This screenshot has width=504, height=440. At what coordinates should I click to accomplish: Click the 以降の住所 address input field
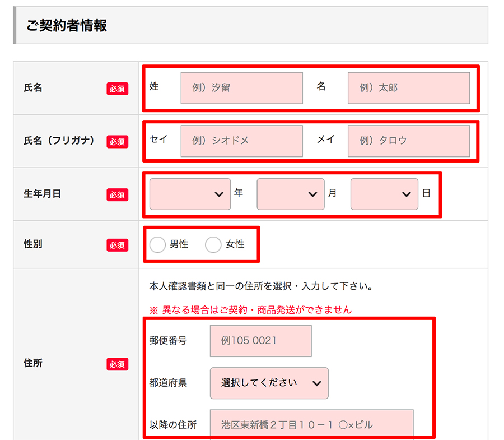pos(311,424)
